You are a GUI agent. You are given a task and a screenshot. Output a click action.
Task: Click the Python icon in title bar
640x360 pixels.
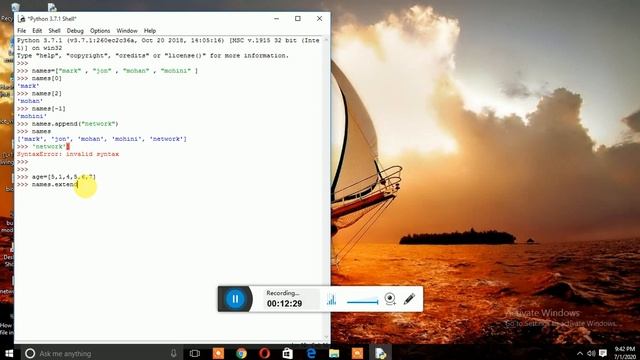click(x=22, y=19)
